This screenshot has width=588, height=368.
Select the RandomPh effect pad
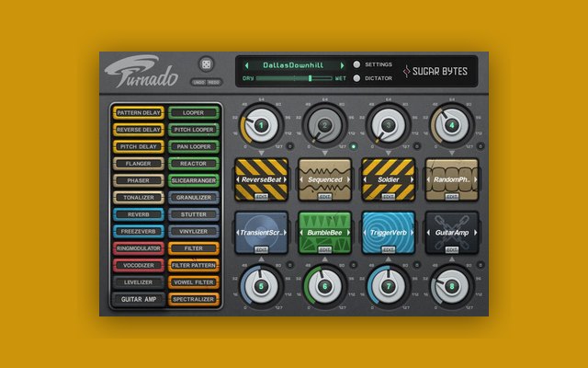tap(452, 179)
